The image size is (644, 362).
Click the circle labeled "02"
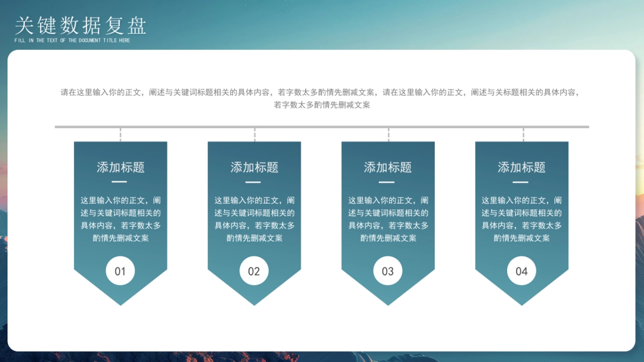pos(254,271)
